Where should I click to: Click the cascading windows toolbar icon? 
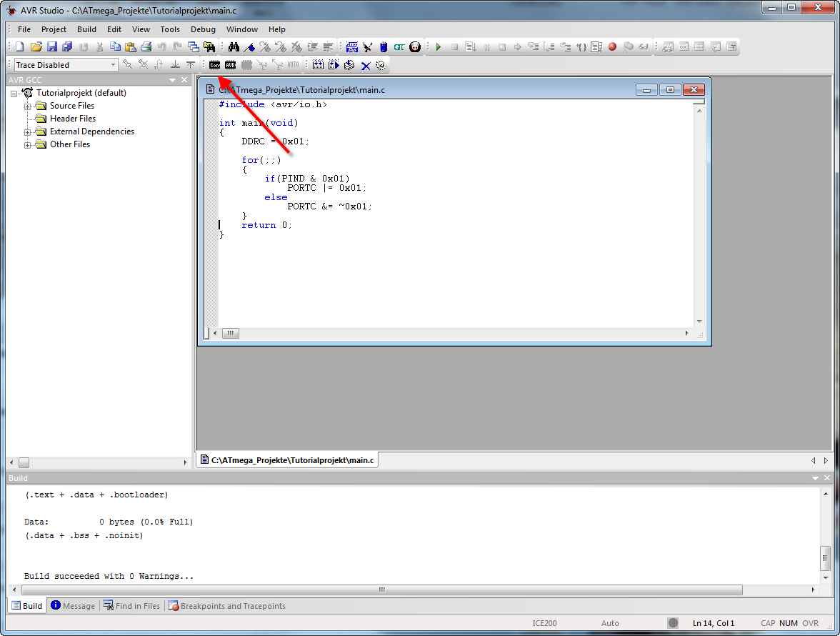point(194,47)
